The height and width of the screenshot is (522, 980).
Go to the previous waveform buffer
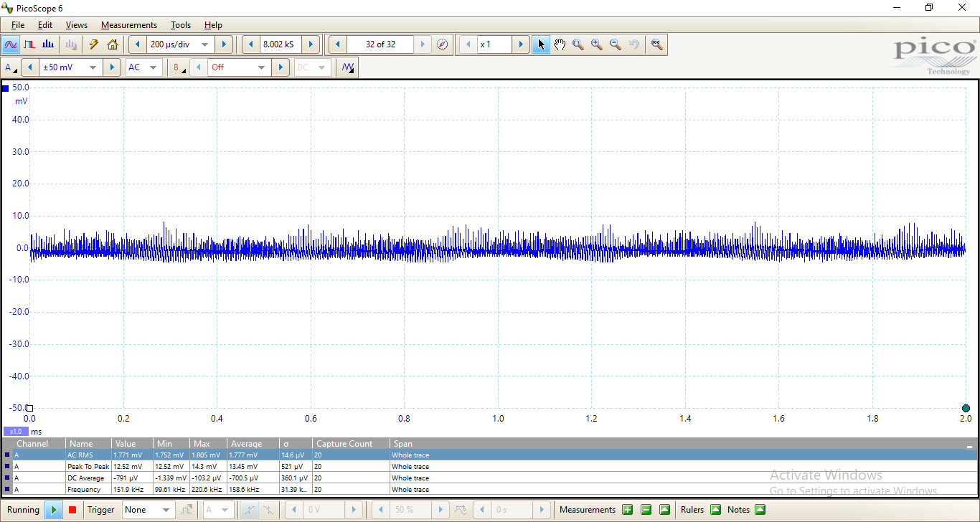338,44
